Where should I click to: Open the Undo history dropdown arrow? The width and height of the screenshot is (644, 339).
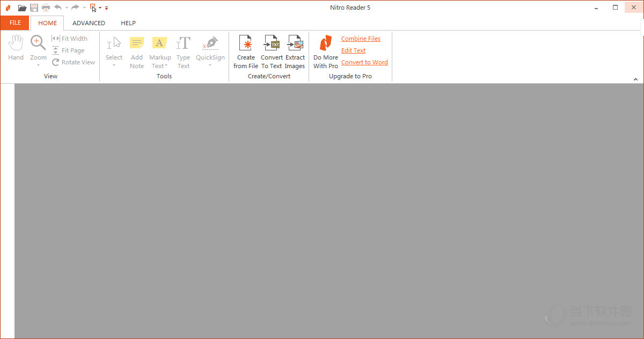[67, 8]
